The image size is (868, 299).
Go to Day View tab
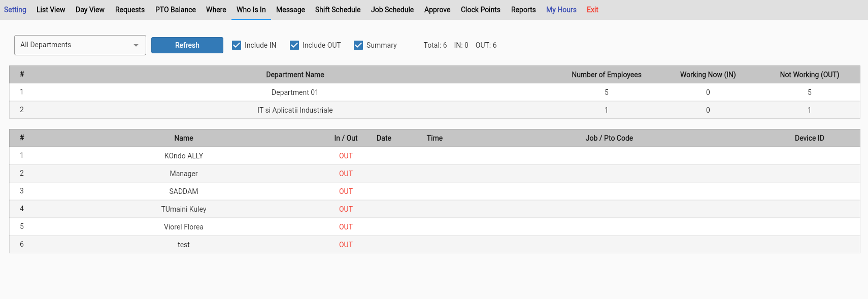[90, 10]
